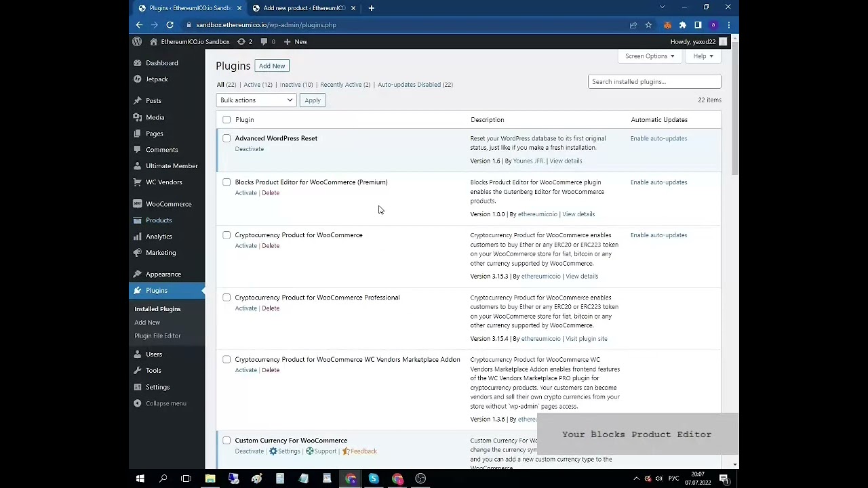This screenshot has width=868, height=488.
Task: Open the browser tab list chevron
Action: tap(662, 7)
